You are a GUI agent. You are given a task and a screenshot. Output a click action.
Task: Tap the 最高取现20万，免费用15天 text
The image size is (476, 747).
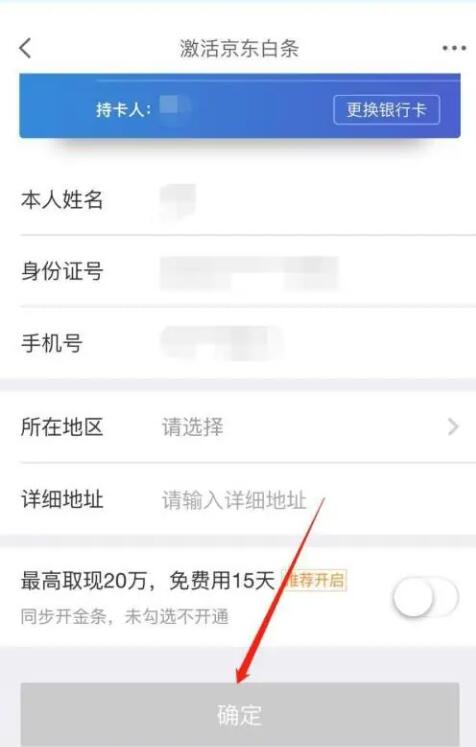(x=148, y=580)
